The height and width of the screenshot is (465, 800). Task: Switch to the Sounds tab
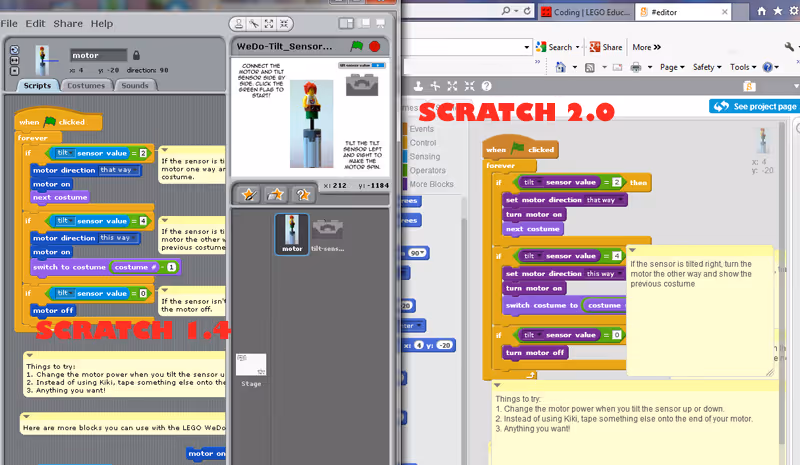pos(135,85)
